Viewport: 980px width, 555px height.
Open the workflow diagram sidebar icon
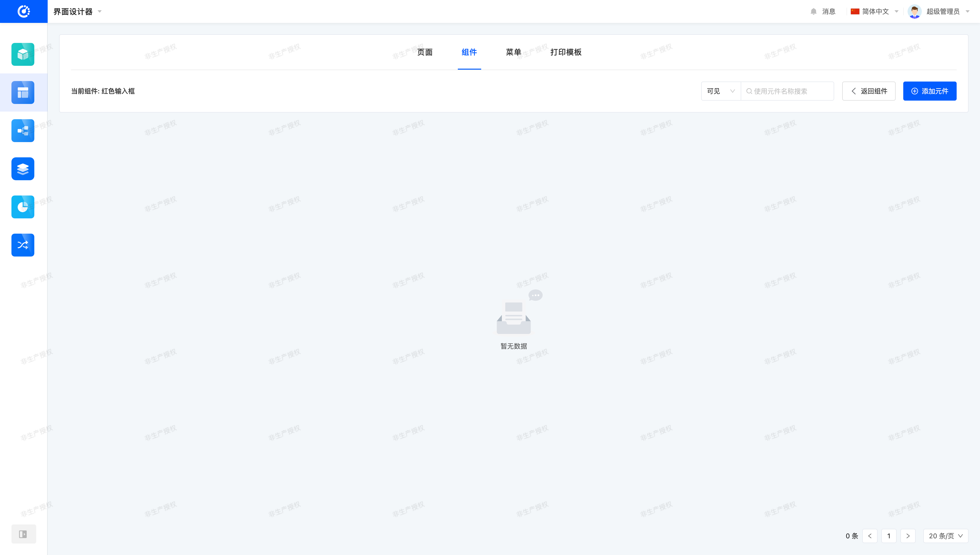tap(23, 131)
